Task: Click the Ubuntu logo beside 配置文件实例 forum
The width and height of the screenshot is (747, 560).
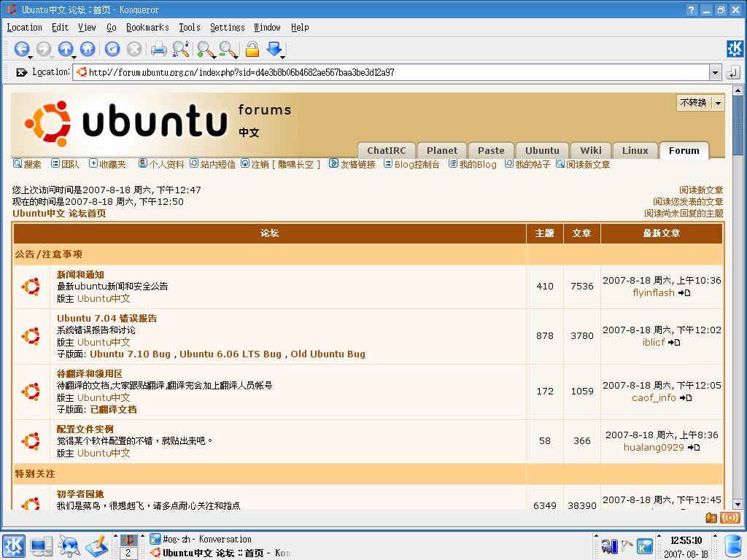Action: coord(31,441)
